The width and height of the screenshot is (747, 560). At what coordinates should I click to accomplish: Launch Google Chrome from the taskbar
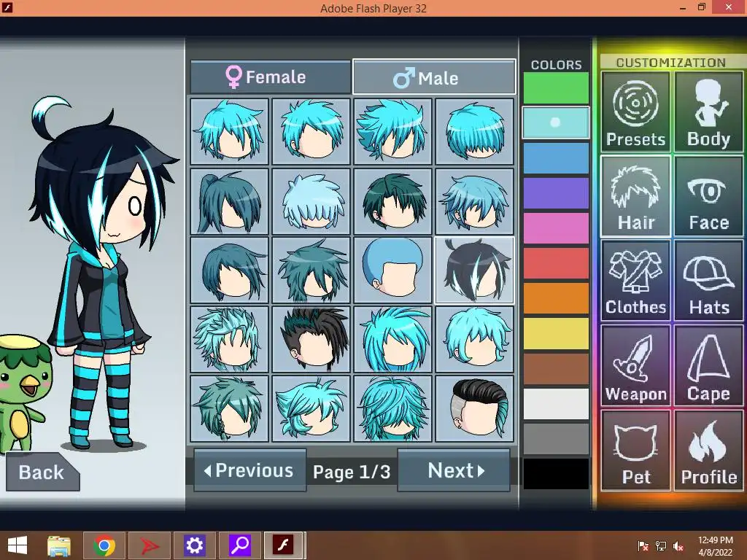click(104, 545)
